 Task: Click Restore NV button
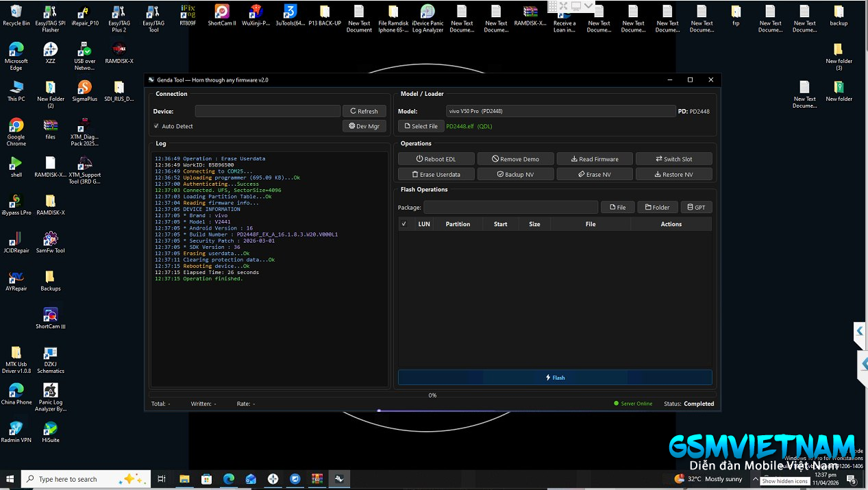click(x=674, y=175)
